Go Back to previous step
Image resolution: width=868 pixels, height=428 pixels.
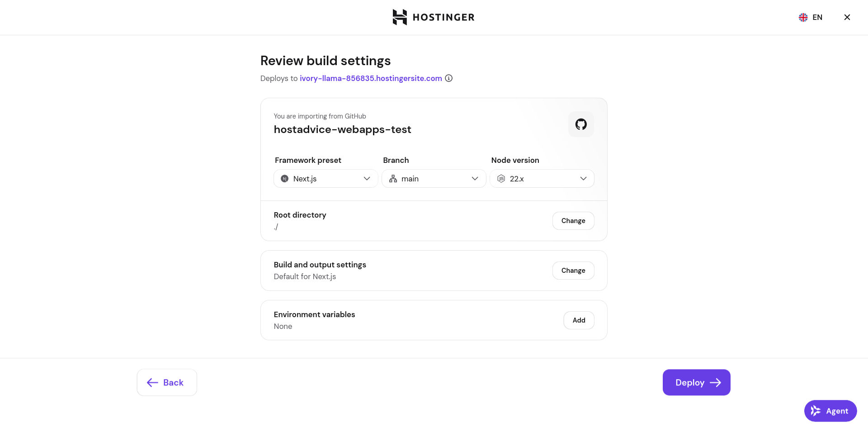point(167,382)
